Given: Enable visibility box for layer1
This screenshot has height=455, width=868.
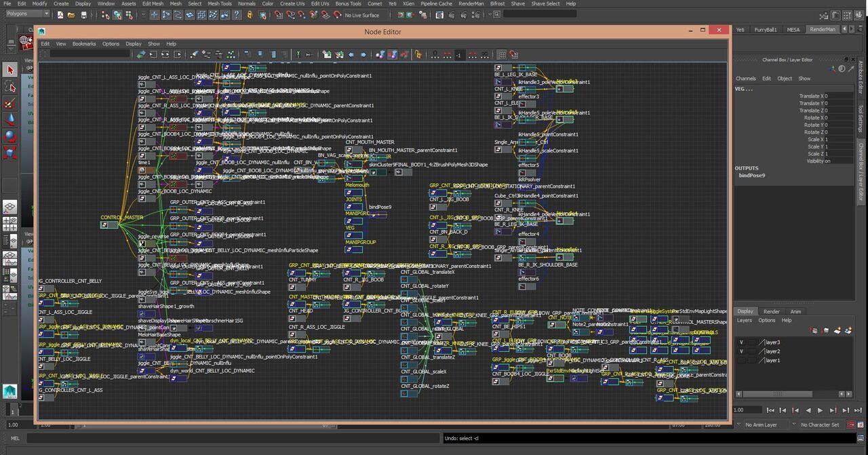Looking at the screenshot, I should 741,360.
